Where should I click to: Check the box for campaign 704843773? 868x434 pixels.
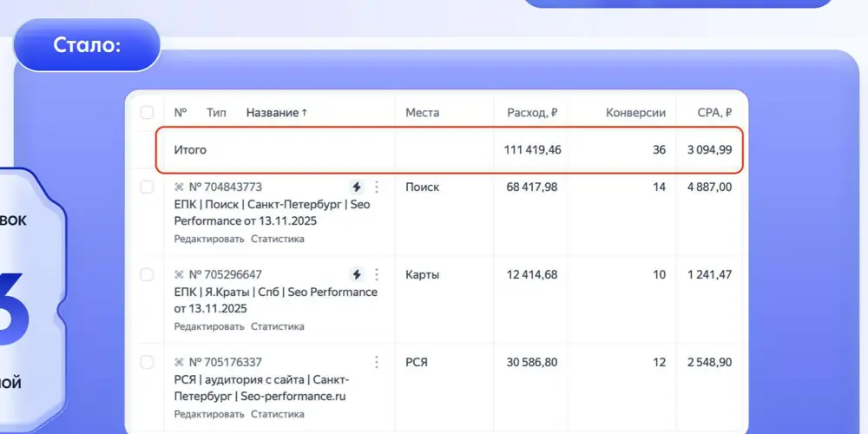click(147, 187)
